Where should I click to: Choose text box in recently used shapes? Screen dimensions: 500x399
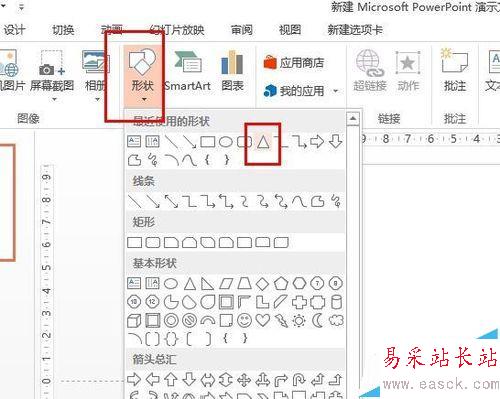(134, 142)
